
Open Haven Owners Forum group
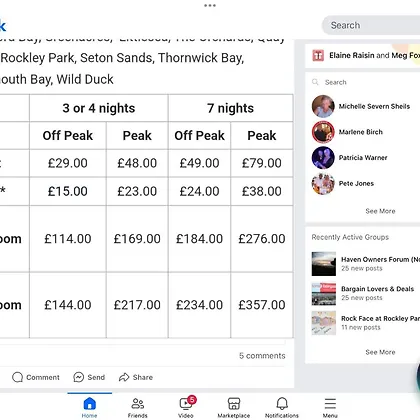(x=365, y=264)
